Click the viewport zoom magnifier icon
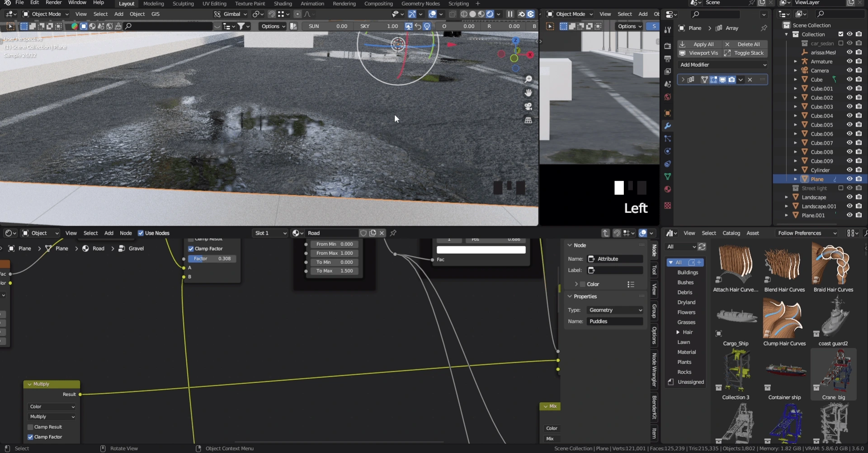Image resolution: width=868 pixels, height=453 pixels. click(x=528, y=80)
